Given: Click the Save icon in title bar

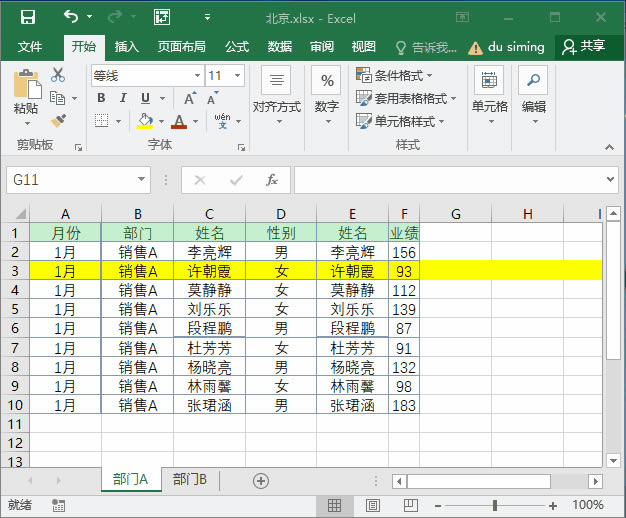Looking at the screenshot, I should coord(28,18).
